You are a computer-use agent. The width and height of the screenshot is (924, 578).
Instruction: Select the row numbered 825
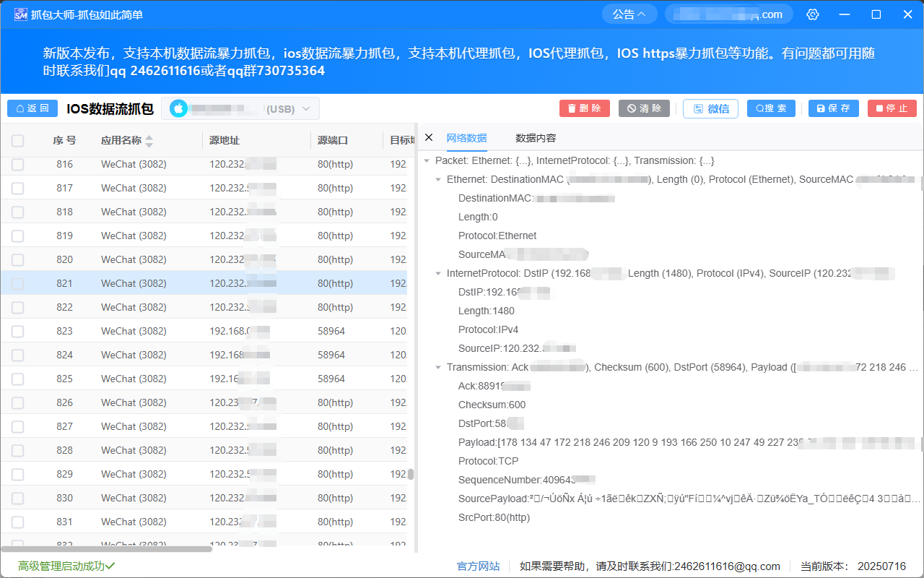204,379
